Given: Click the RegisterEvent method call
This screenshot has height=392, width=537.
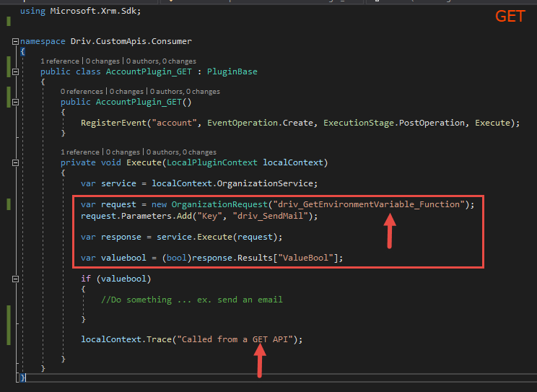Looking at the screenshot, I should (x=114, y=123).
